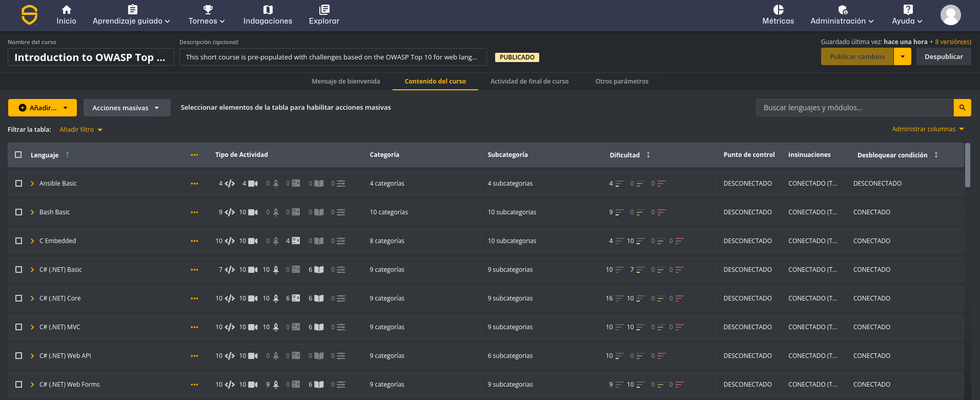980x400 pixels.
Task: Click the video icon in Bash Basic row
Action: click(253, 212)
